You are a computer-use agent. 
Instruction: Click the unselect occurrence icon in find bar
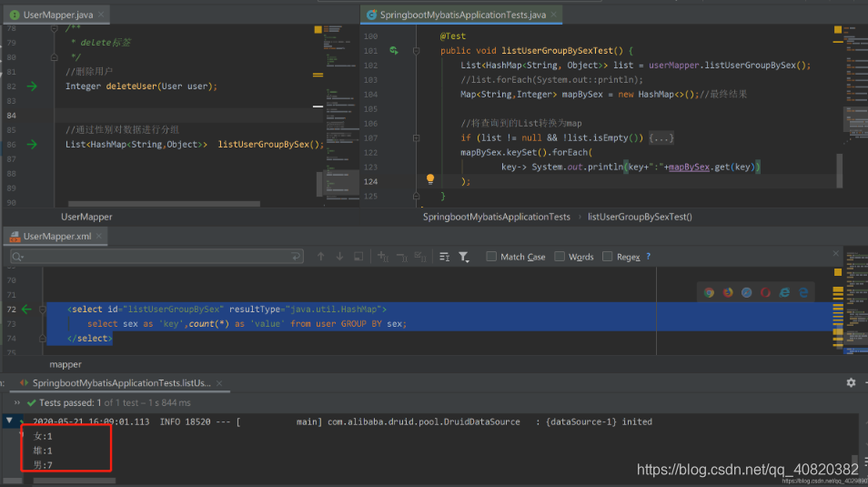coord(402,257)
